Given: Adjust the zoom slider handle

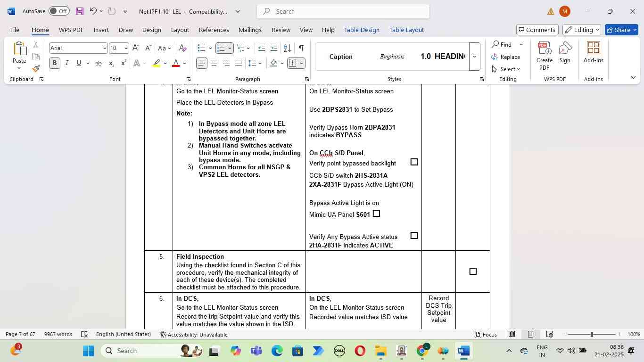Looking at the screenshot, I should [592, 334].
